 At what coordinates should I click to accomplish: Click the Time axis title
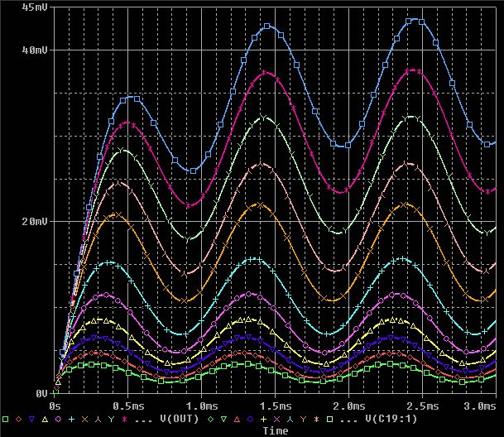click(276, 431)
